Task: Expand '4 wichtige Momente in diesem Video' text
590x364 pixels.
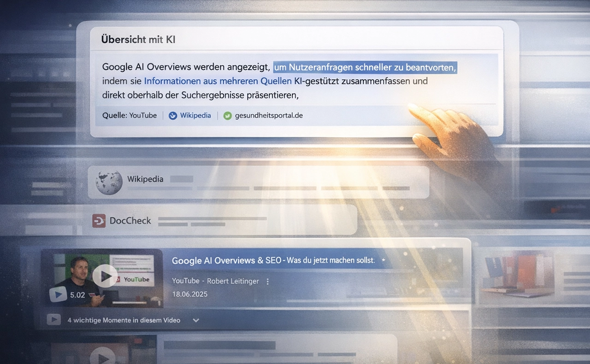Action: pos(124,320)
